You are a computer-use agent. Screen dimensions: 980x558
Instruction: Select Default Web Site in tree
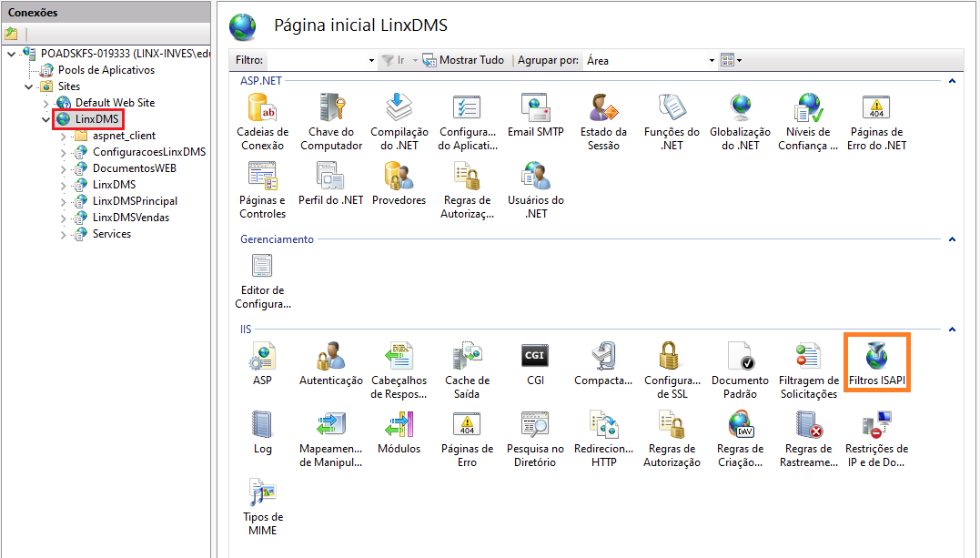(115, 103)
